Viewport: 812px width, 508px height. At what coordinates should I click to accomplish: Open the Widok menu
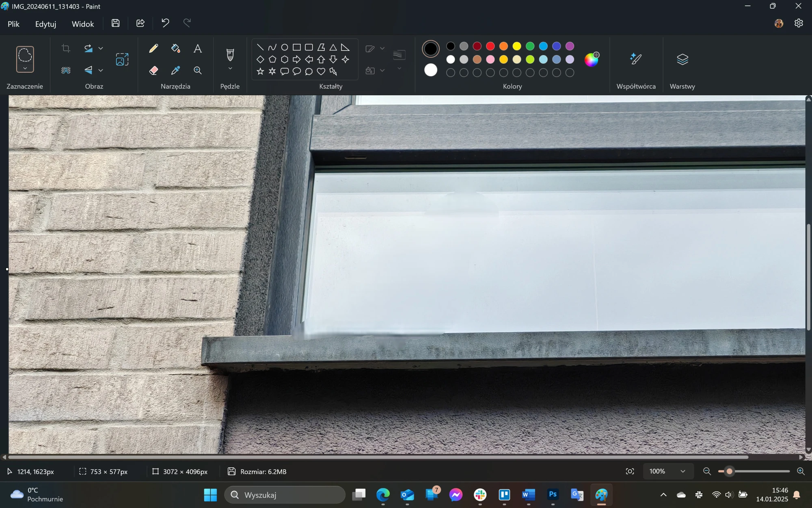(x=83, y=24)
